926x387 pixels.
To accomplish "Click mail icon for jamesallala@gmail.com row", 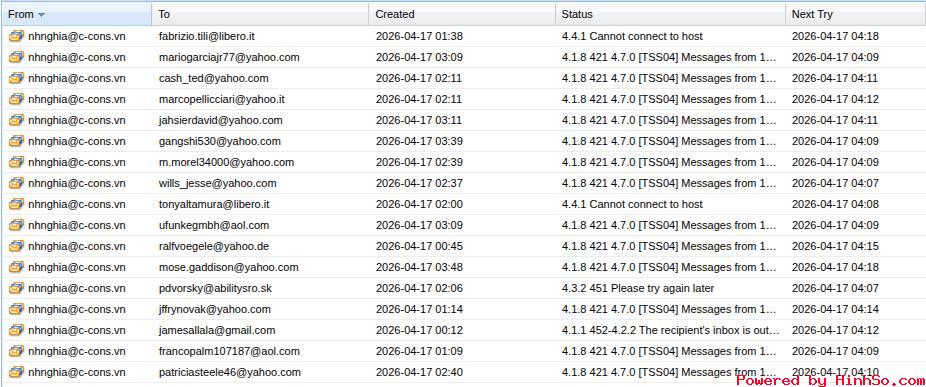I will pos(17,330).
